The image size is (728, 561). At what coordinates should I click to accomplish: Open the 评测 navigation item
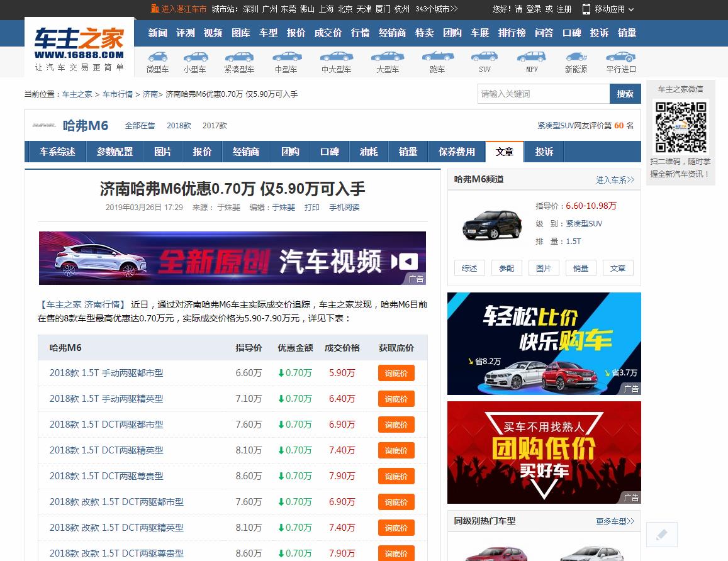coord(185,33)
